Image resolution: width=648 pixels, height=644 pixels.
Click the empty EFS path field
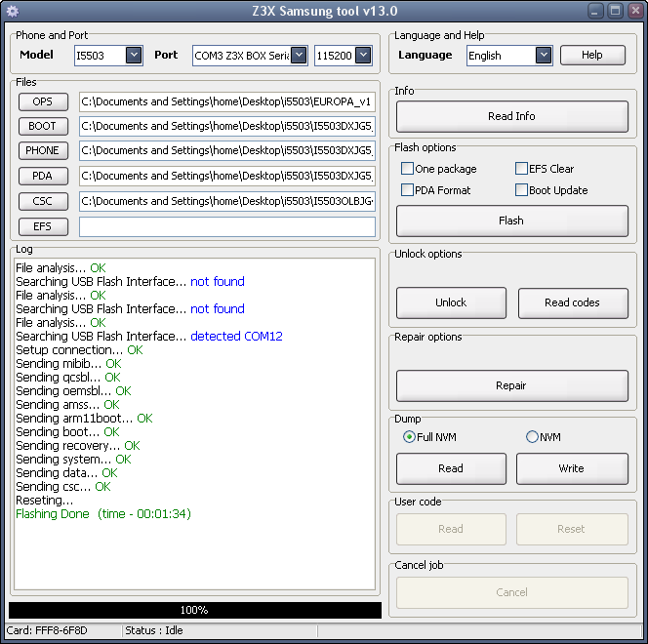tap(226, 226)
